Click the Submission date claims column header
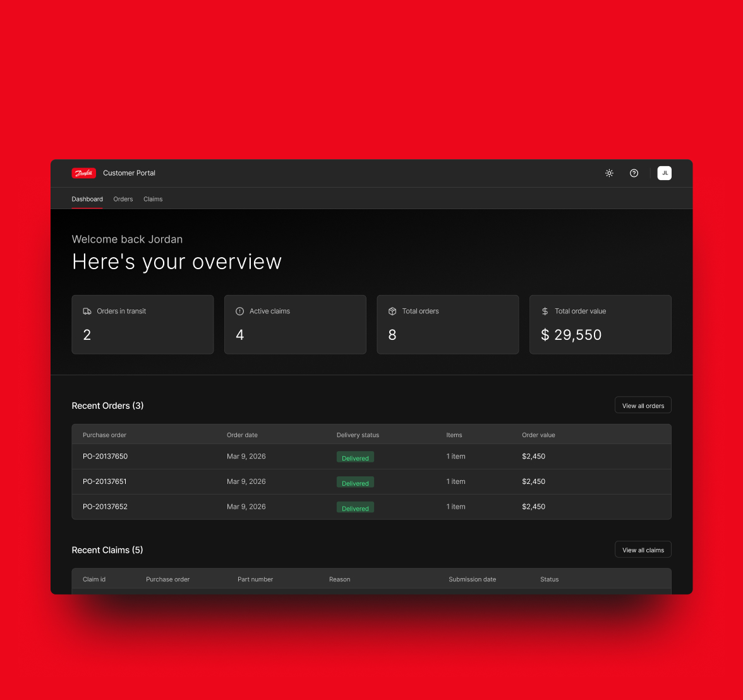 click(x=472, y=579)
